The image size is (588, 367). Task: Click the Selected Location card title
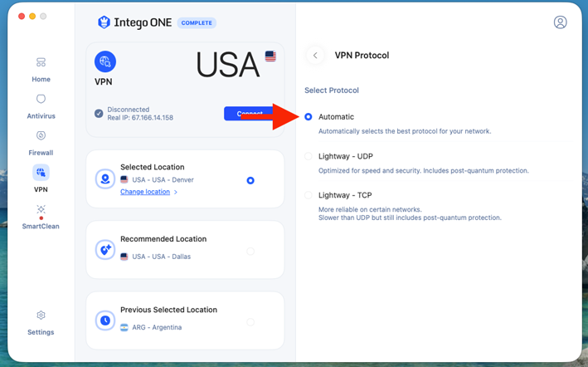(153, 167)
